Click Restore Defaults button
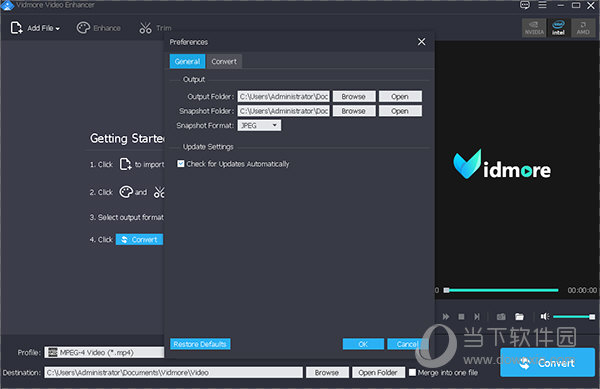This screenshot has height=389, width=600. (200, 344)
